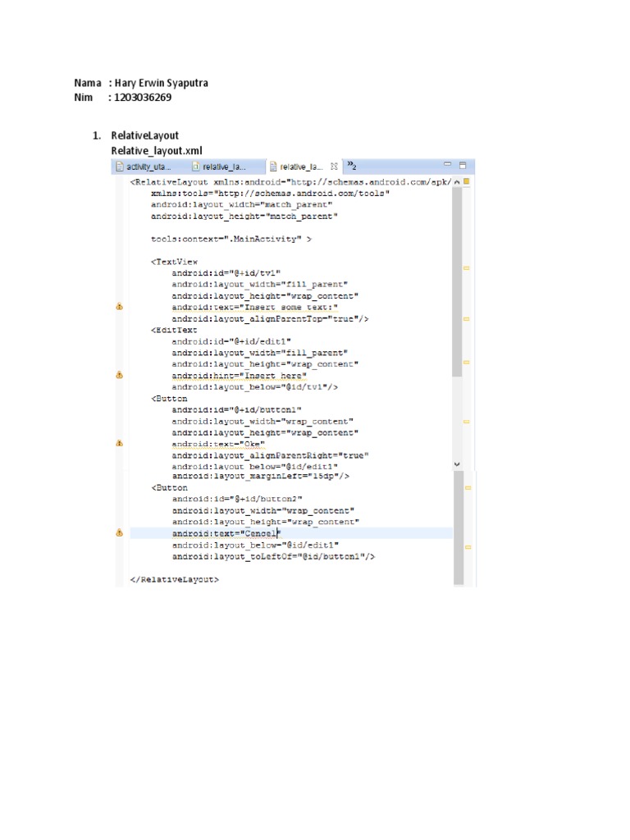The image size is (630, 840).
Task: Minimize the editor pane
Action: (447, 164)
